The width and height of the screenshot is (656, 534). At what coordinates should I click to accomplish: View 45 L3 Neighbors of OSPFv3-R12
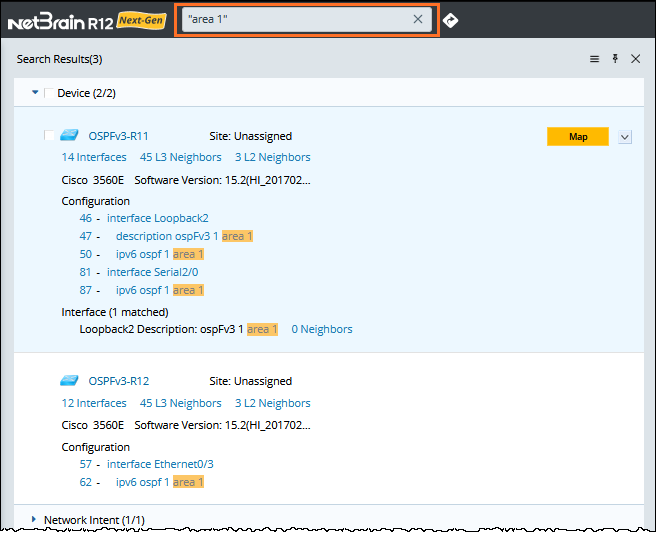[180, 403]
